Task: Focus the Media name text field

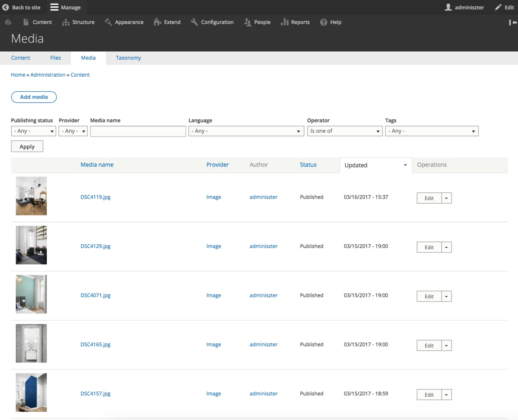Action: (x=138, y=131)
